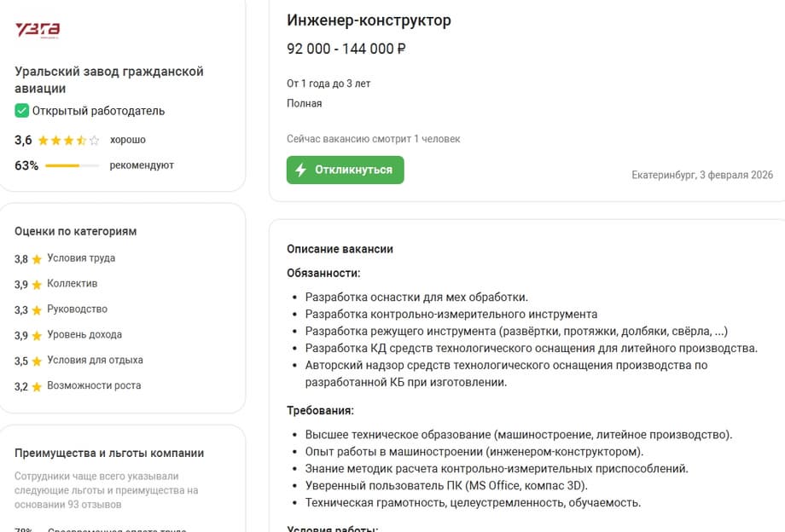Click the star beside Уровень дохода

37,335
